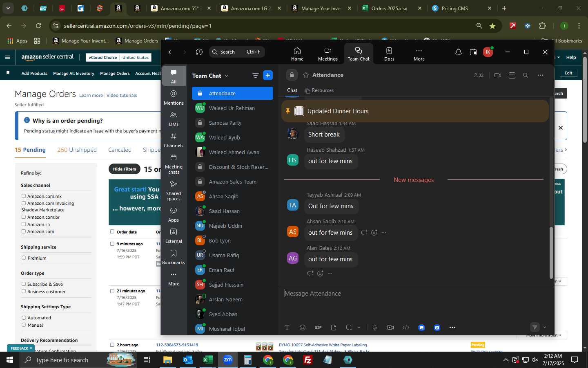Toggle text formatting in message toolbar
Image resolution: width=588 pixels, height=368 pixels.
(287, 328)
